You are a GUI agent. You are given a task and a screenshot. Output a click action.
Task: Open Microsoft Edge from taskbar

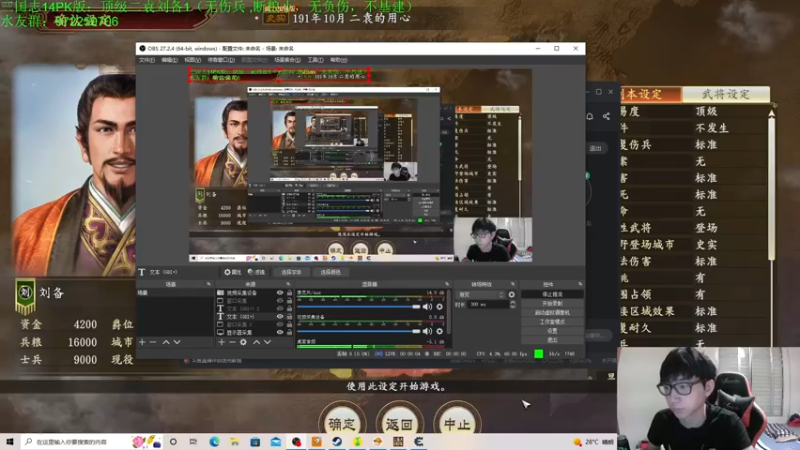click(214, 442)
